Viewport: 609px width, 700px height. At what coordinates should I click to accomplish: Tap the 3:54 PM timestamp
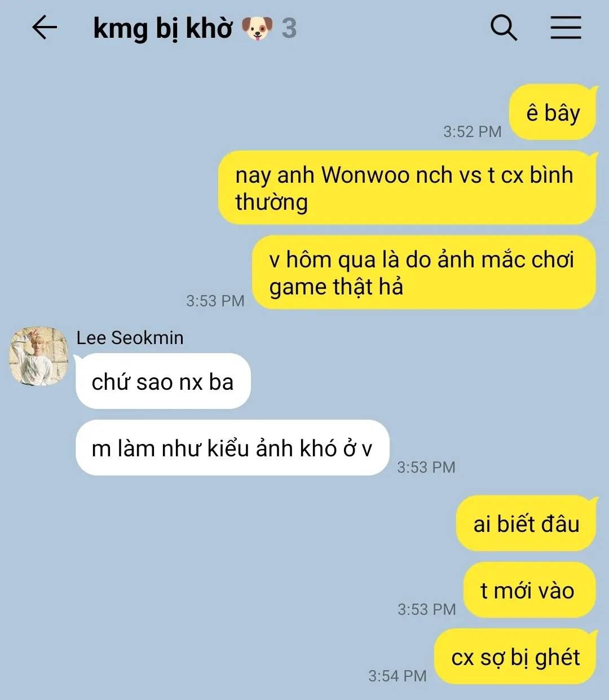tap(397, 676)
